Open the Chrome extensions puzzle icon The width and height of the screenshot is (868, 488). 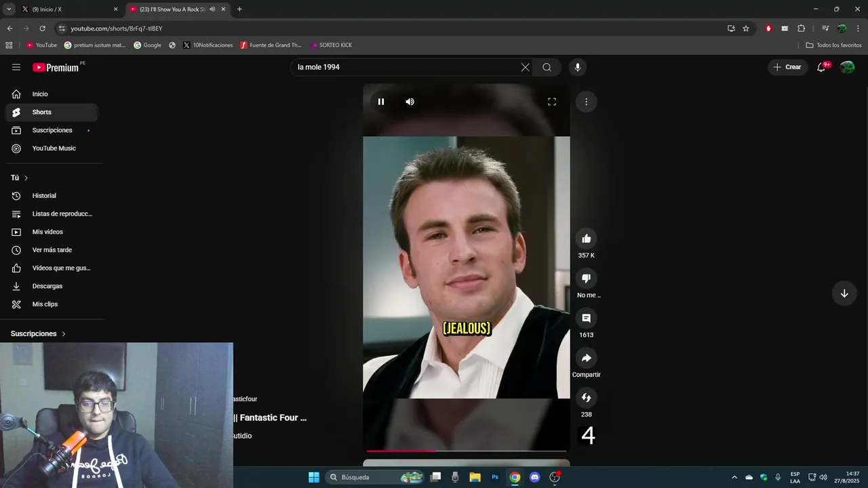pos(801,28)
